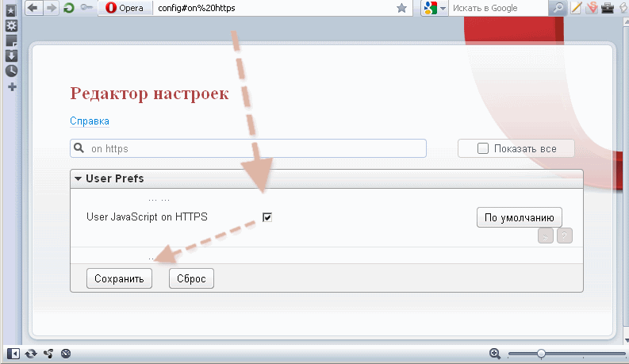Reload the page with green arrow
This screenshot has height=364, width=629.
(69, 8)
